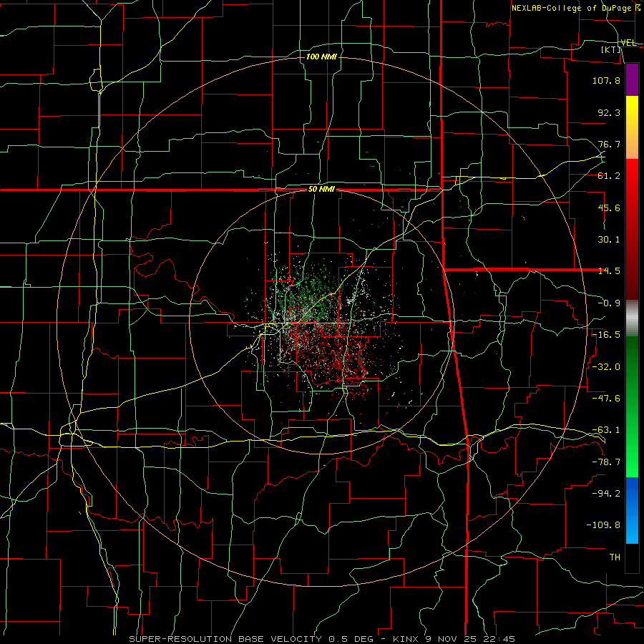Viewport: 644px width, 644px height.
Task: Click the VEL legend title
Action: click(x=628, y=43)
